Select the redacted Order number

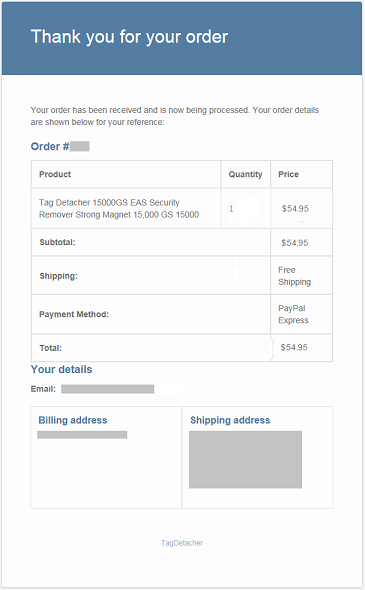pos(80,146)
